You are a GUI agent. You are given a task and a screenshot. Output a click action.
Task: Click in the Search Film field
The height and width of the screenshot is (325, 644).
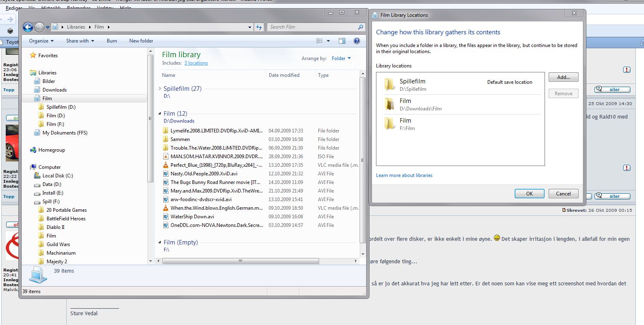(311, 27)
